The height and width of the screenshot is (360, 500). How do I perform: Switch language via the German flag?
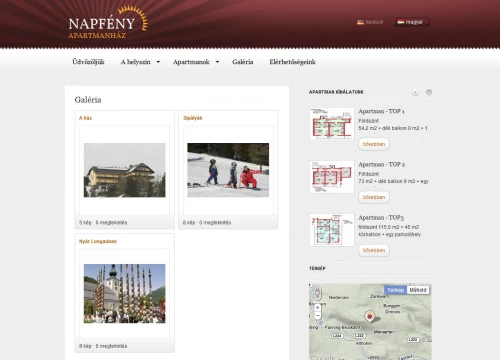point(360,22)
